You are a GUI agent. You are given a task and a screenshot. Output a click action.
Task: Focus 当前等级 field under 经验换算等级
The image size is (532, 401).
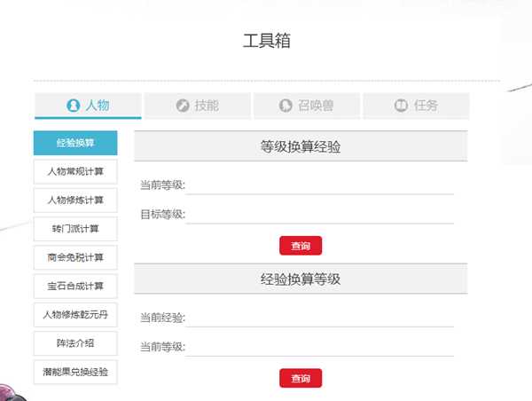pyautogui.click(x=320, y=347)
